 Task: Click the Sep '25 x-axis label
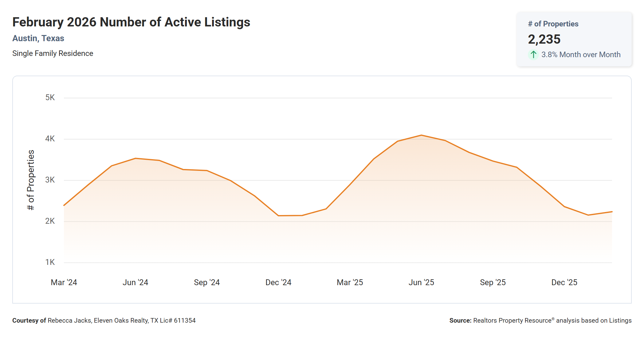[493, 282]
